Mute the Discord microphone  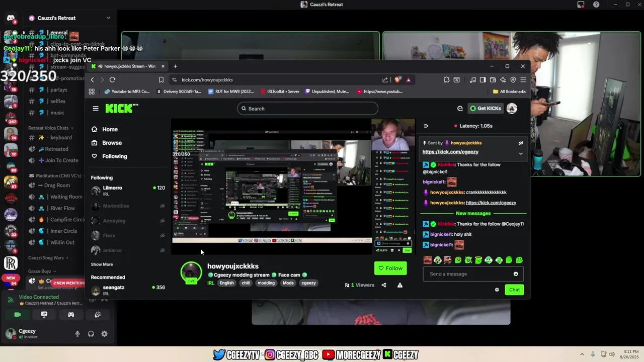click(77, 334)
